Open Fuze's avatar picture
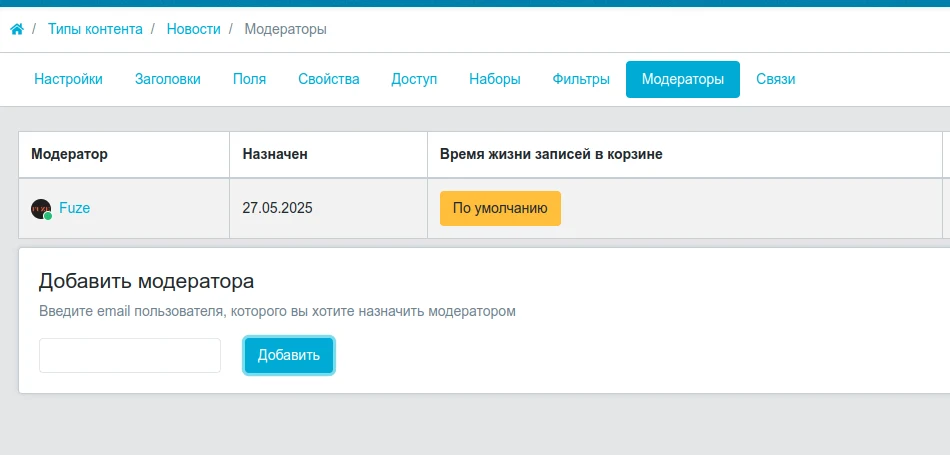Screen dimensions: 950x455 [x=41, y=209]
